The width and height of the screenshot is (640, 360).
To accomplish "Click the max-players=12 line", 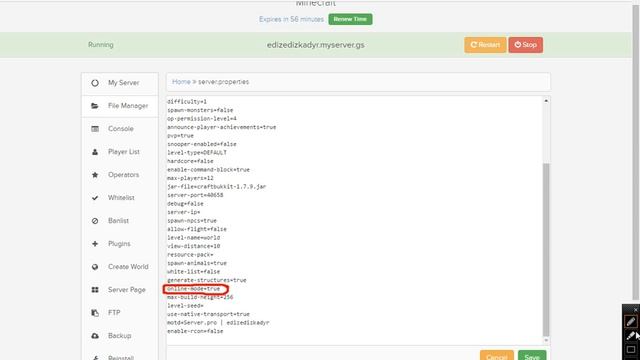I will (190, 178).
